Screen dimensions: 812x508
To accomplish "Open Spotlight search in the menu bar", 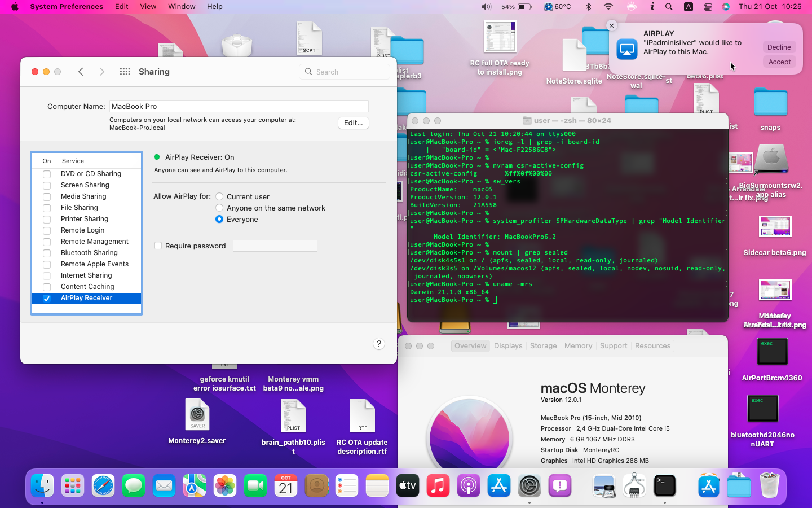I will click(669, 7).
